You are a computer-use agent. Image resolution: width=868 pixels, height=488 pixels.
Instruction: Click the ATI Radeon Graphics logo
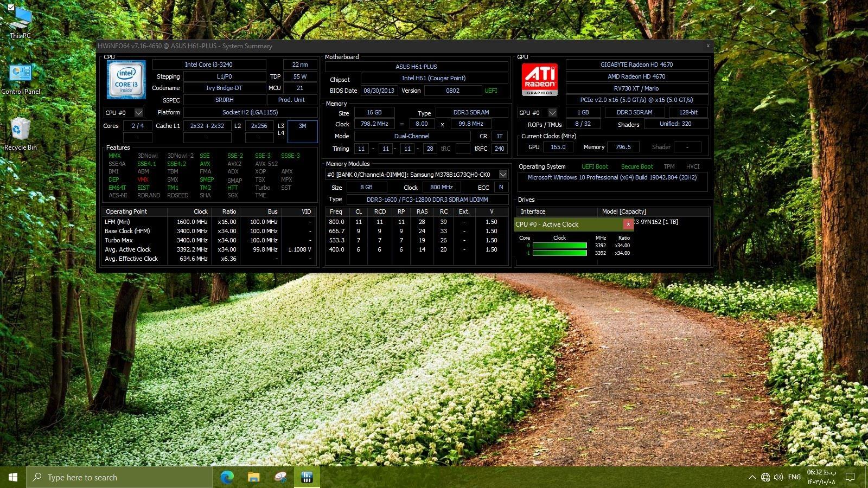[x=539, y=80]
